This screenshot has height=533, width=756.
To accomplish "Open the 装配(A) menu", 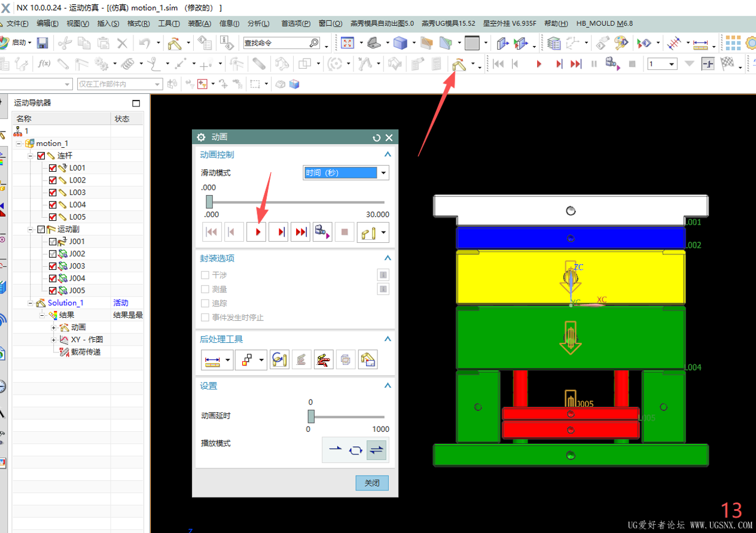I will click(x=199, y=23).
